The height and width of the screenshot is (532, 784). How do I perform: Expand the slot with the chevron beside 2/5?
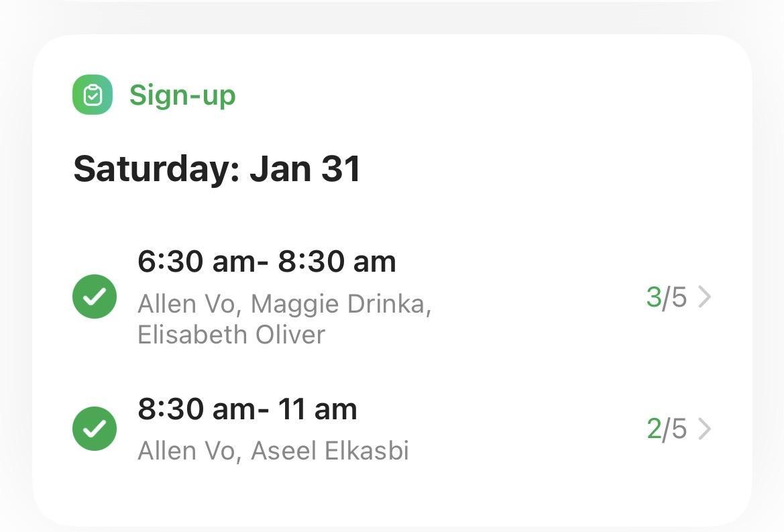coord(704,429)
